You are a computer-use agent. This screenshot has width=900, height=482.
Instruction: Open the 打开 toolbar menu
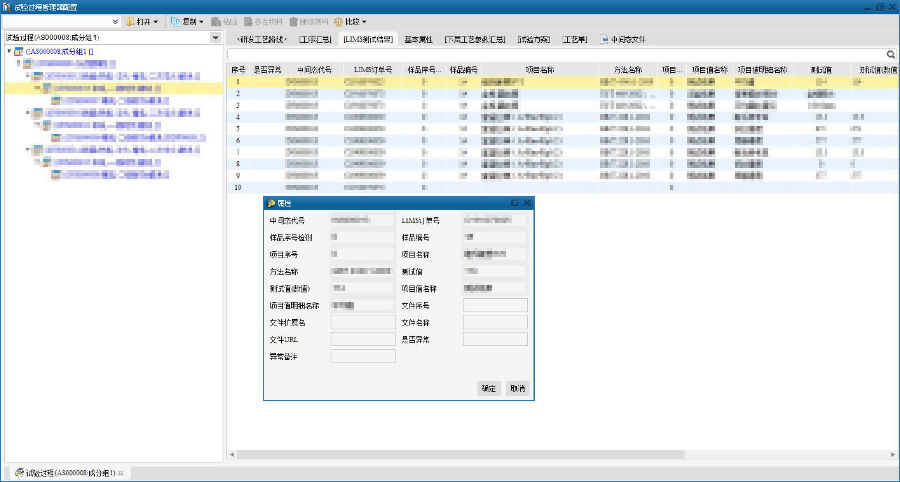(x=141, y=21)
